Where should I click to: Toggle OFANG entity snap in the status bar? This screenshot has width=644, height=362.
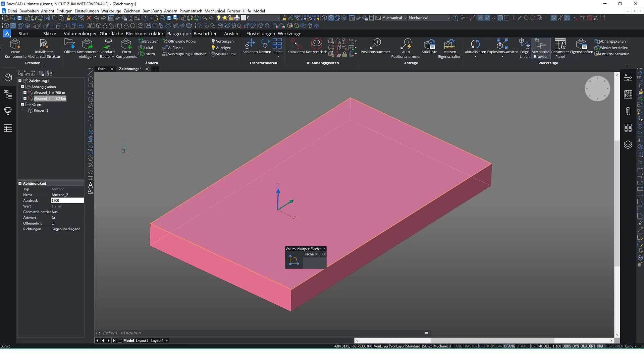click(x=509, y=346)
